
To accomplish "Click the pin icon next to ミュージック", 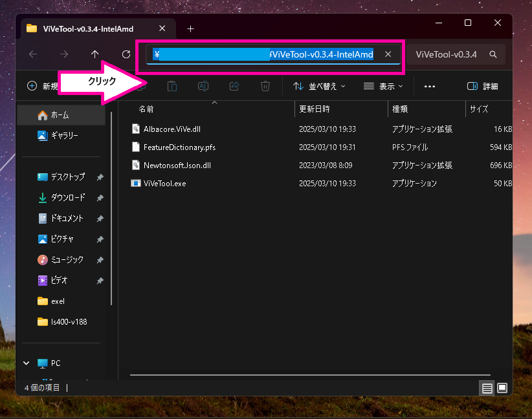I will point(100,260).
